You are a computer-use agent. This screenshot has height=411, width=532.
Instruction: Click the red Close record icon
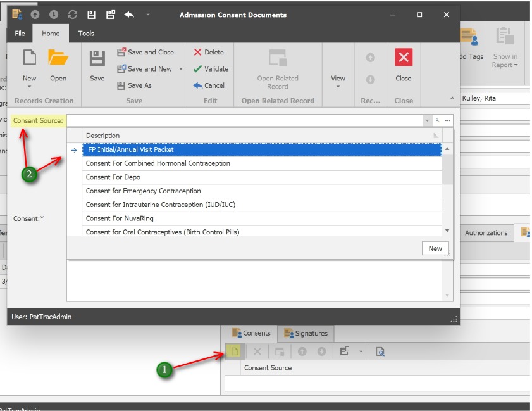[x=403, y=58]
